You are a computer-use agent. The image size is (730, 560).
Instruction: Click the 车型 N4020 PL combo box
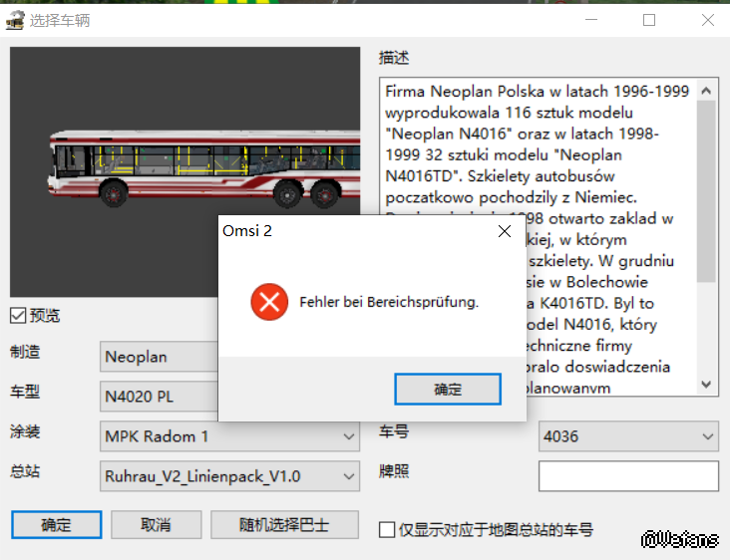(x=160, y=397)
